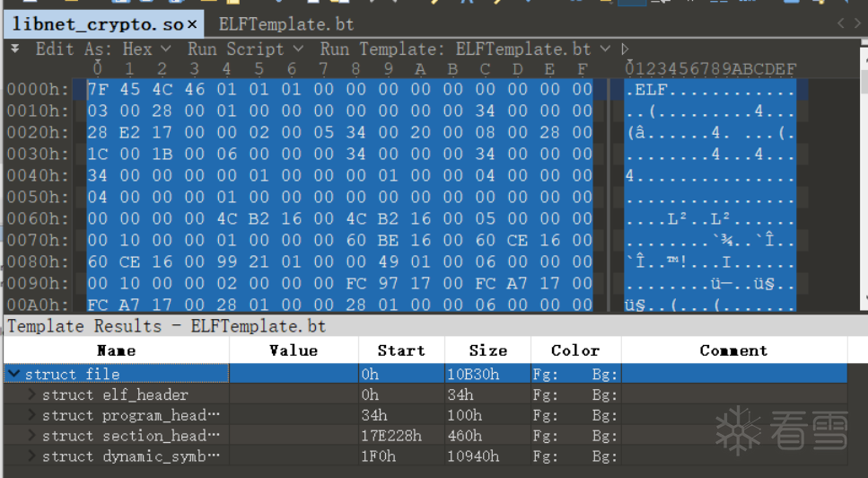
Task: Select byte 7F at offset 0000h
Action: click(97, 89)
